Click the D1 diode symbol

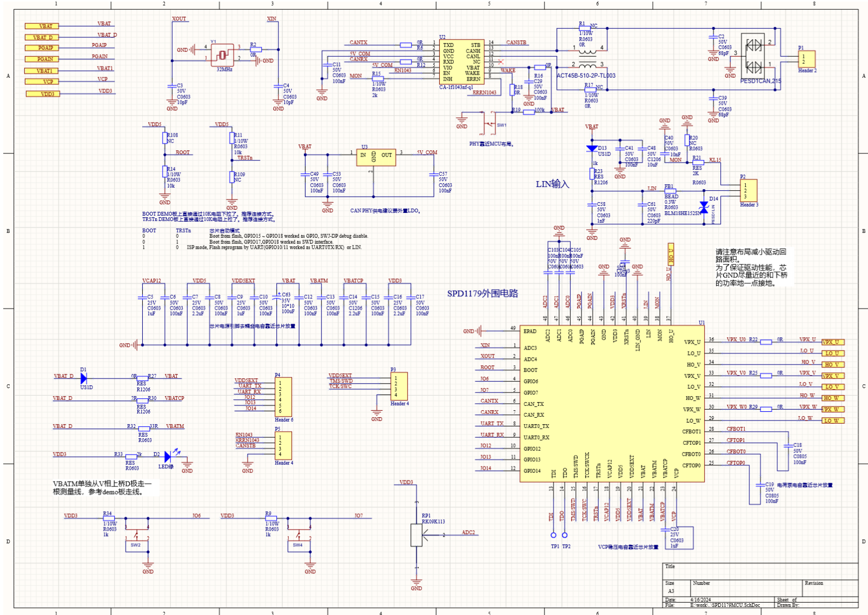coord(83,379)
